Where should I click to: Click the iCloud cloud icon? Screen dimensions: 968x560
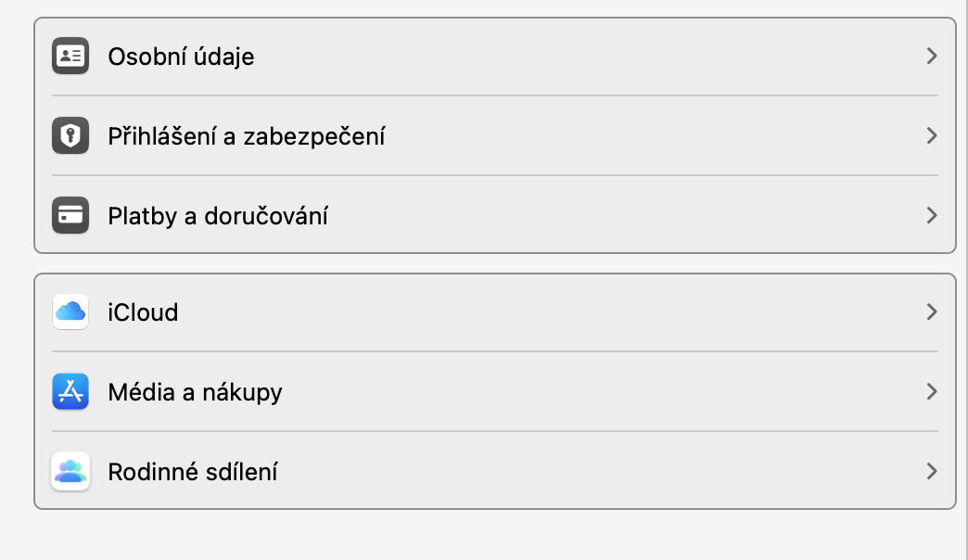tap(70, 312)
